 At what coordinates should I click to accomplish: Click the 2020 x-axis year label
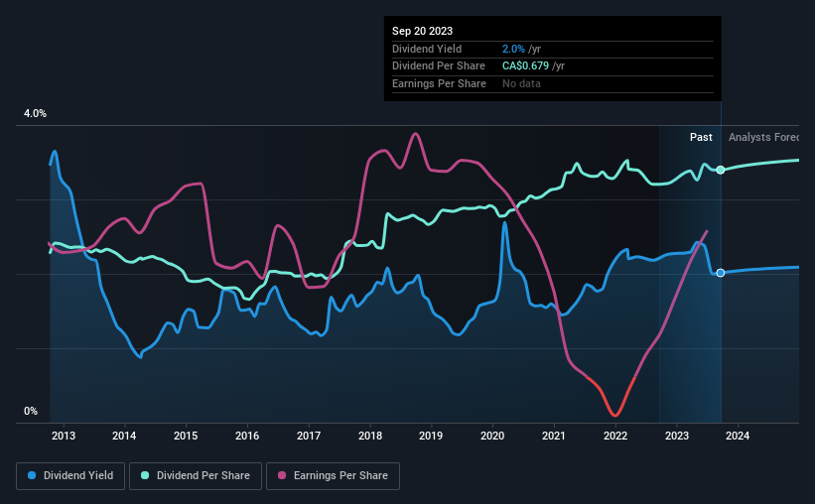492,436
